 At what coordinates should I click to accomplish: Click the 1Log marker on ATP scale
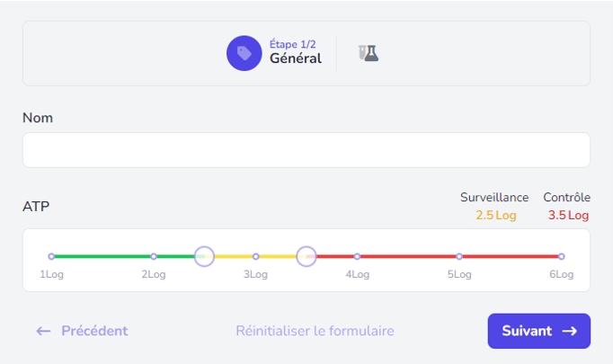click(51, 256)
